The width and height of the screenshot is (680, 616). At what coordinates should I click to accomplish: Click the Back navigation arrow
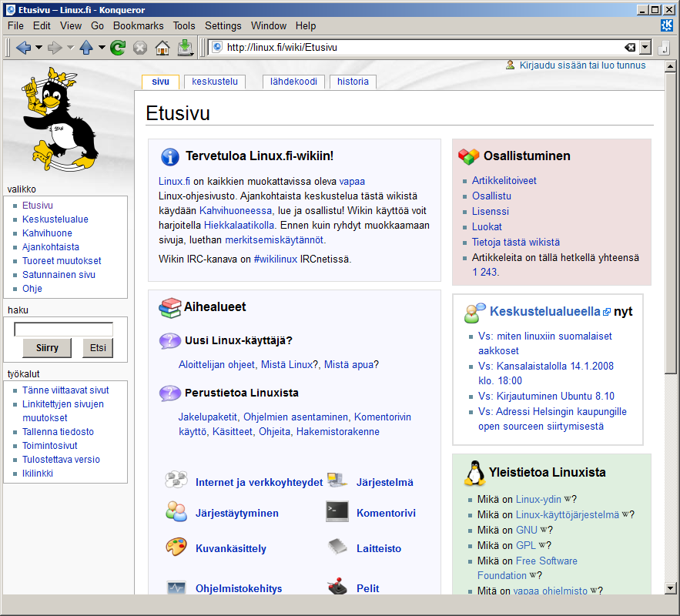tap(23, 48)
